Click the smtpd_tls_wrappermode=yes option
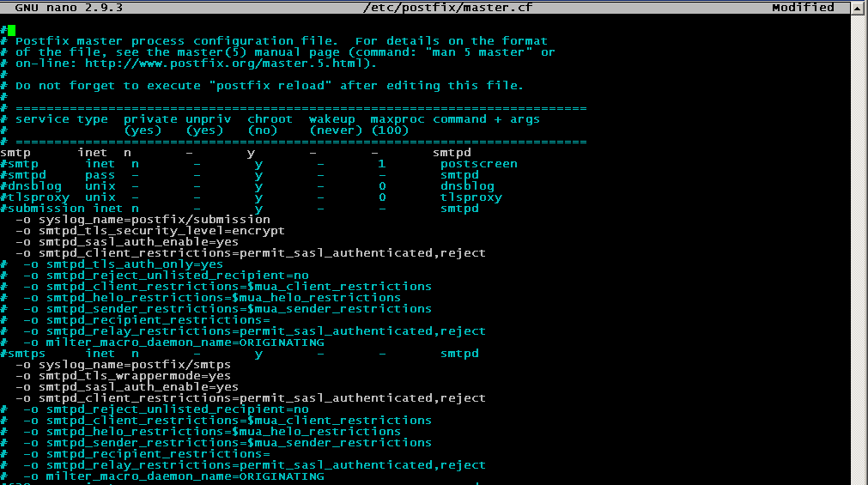868x485 pixels. (x=135, y=376)
